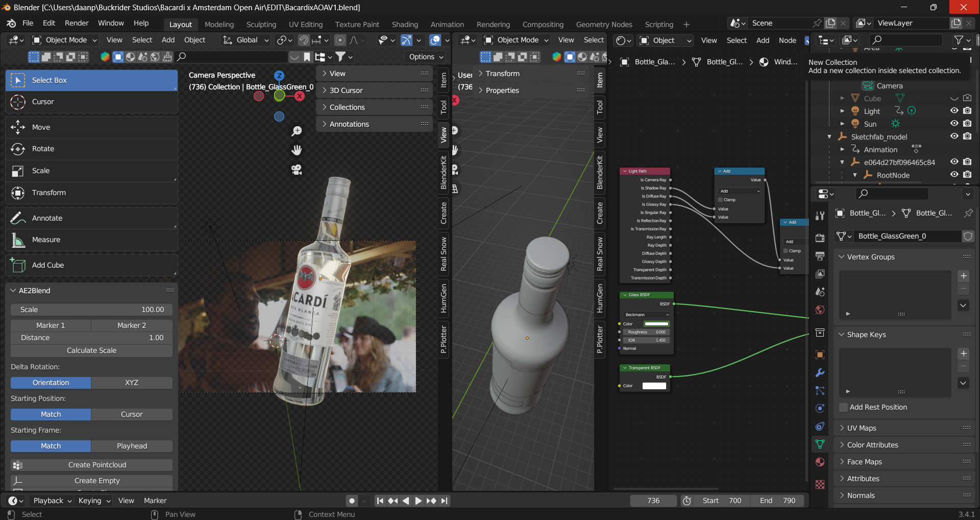The width and height of the screenshot is (980, 520).
Task: Click the Create Empty button
Action: pyautogui.click(x=91, y=481)
